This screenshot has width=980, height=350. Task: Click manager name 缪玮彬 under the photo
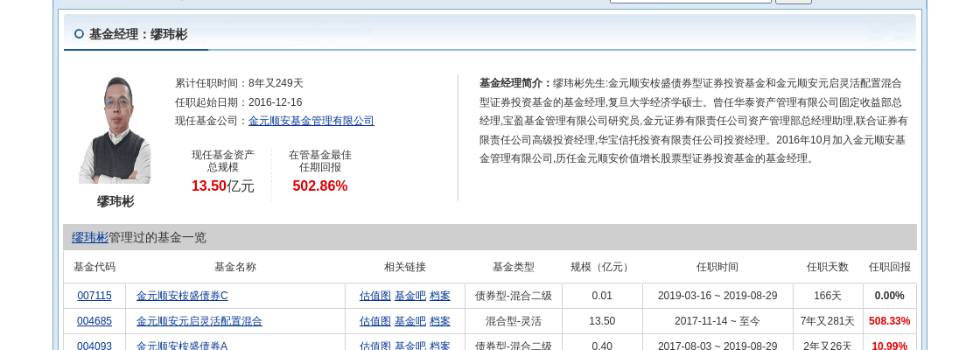tap(115, 201)
